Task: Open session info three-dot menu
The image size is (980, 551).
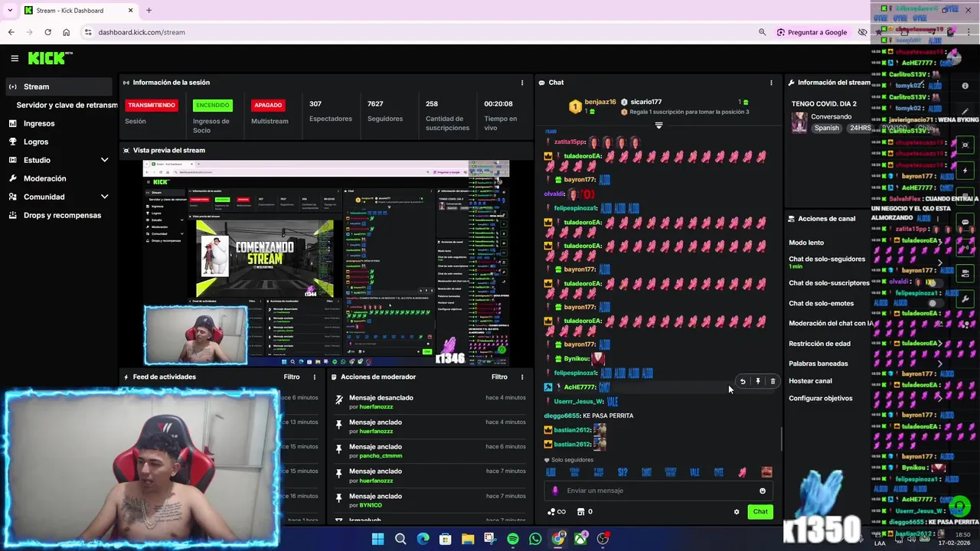Action: pyautogui.click(x=522, y=83)
